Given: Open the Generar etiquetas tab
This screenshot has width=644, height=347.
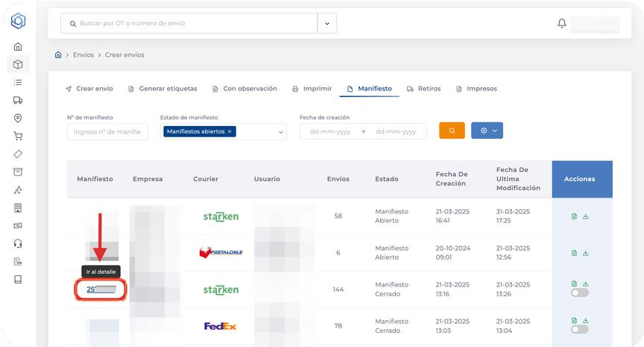Looking at the screenshot, I should [162, 89].
